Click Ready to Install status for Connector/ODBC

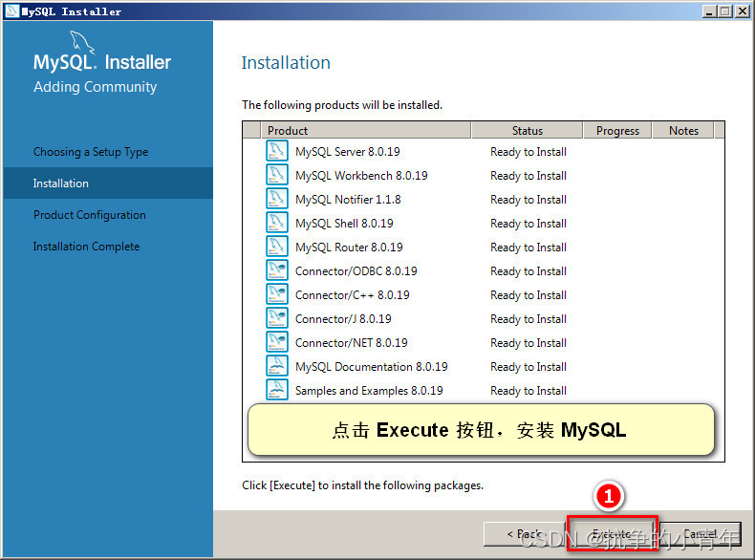click(528, 271)
